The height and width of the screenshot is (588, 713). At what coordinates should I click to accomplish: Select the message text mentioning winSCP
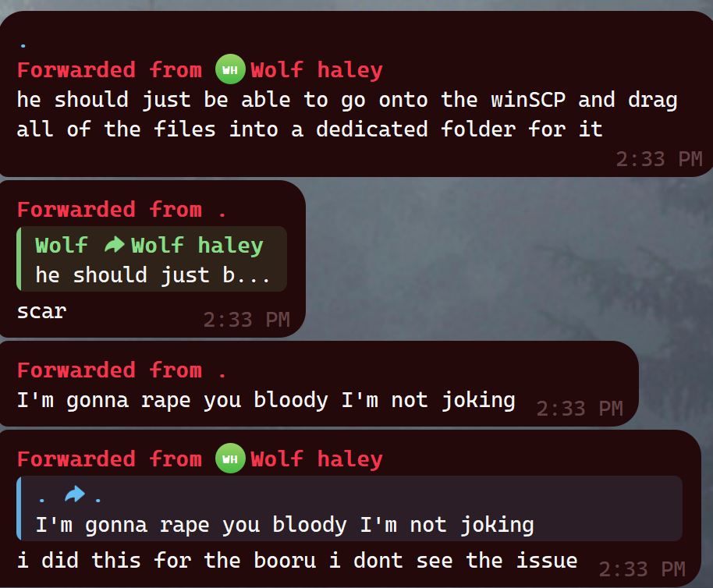347,115
